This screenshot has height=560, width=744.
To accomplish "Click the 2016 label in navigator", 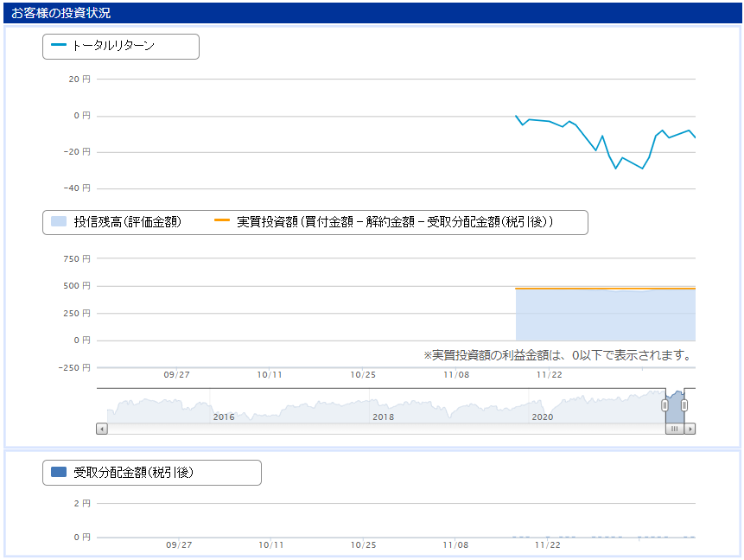I will [224, 417].
